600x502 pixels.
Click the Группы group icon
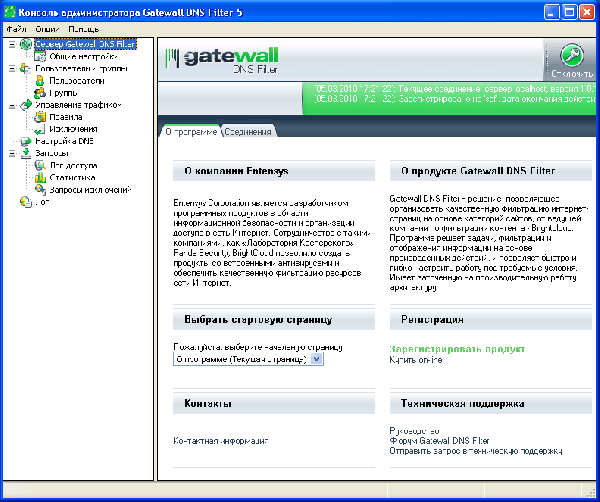[40, 93]
